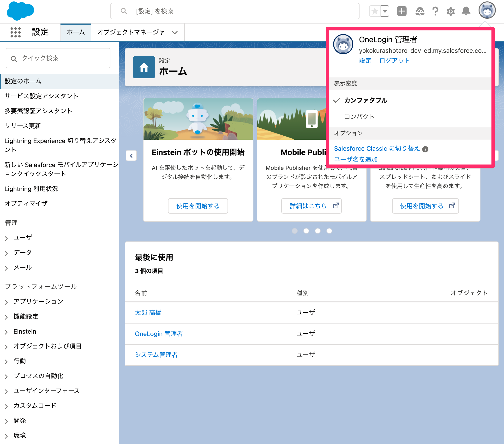Click the 名前 column header
Image resolution: width=504 pixels, height=444 pixels.
141,293
